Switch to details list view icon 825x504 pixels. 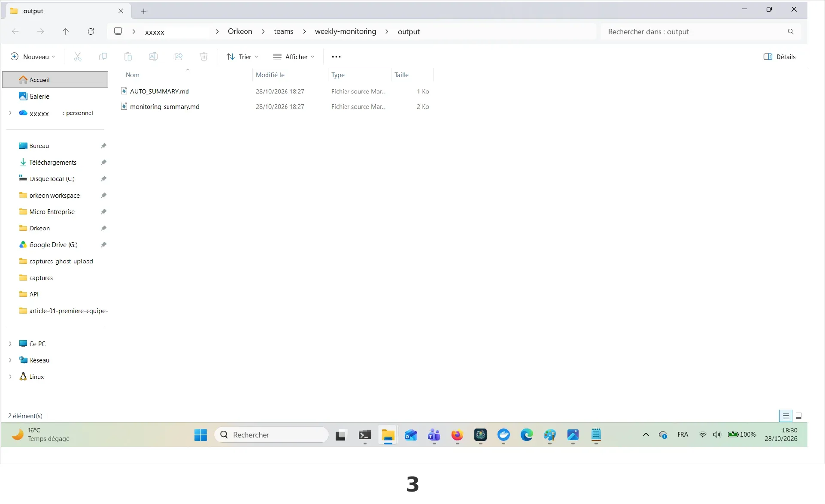[786, 416]
